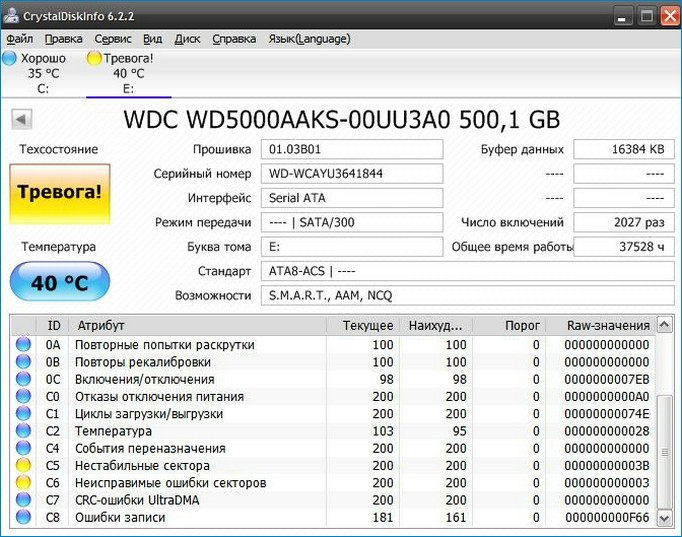Viewport: 682px width, 537px height.
Task: Open the Диск menu
Action: (187, 39)
